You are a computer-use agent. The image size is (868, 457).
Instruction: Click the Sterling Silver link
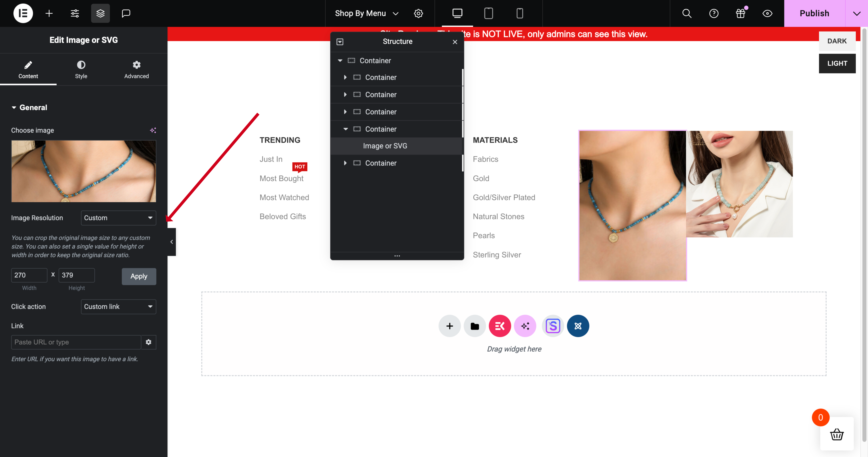(x=497, y=255)
